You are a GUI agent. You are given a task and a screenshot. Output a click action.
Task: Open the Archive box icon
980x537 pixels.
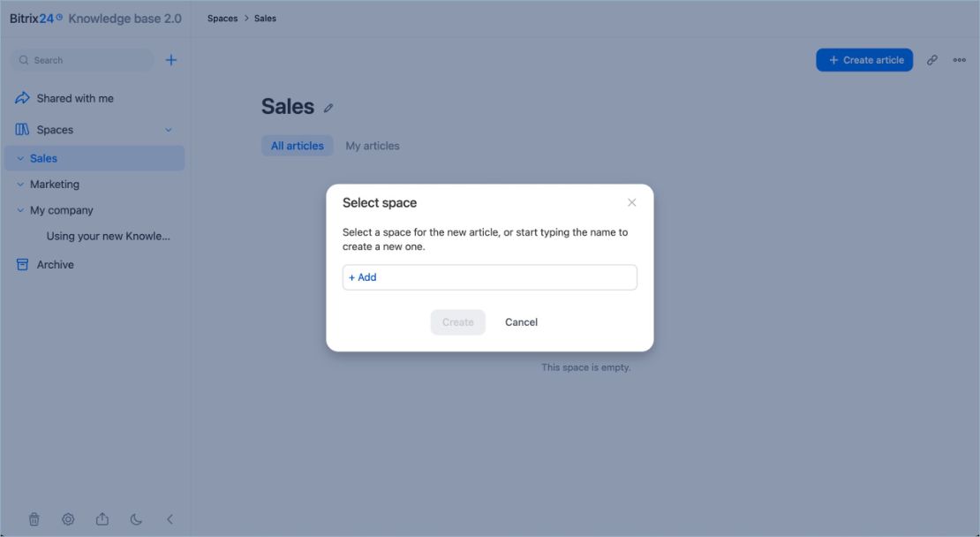[22, 264]
